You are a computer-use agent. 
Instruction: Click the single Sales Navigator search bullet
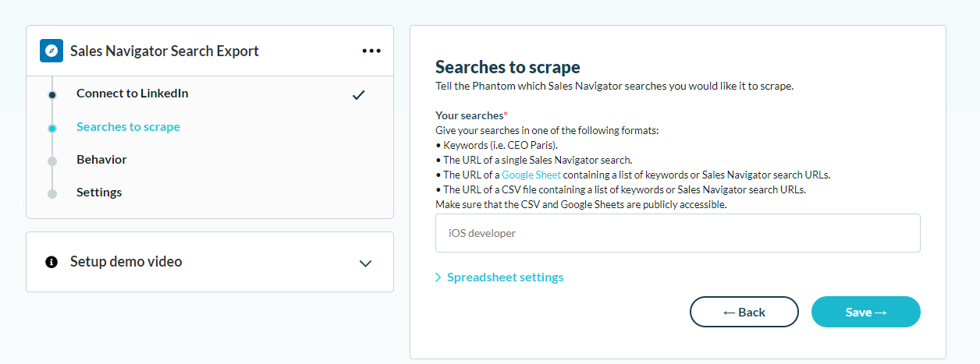click(534, 160)
